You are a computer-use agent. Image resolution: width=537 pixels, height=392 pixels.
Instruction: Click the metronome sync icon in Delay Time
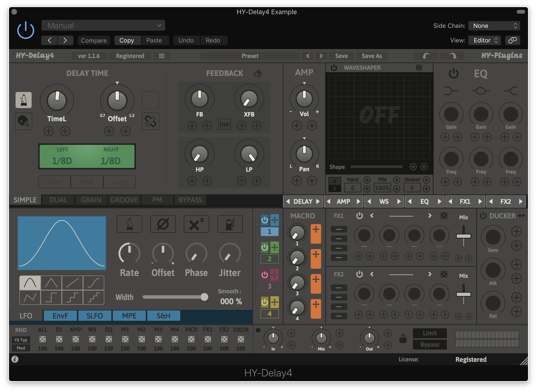pyautogui.click(x=24, y=100)
